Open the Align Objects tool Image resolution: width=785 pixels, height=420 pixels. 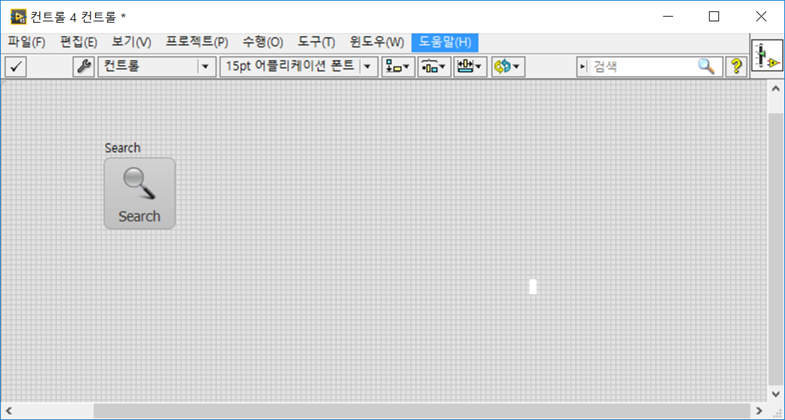pos(399,67)
